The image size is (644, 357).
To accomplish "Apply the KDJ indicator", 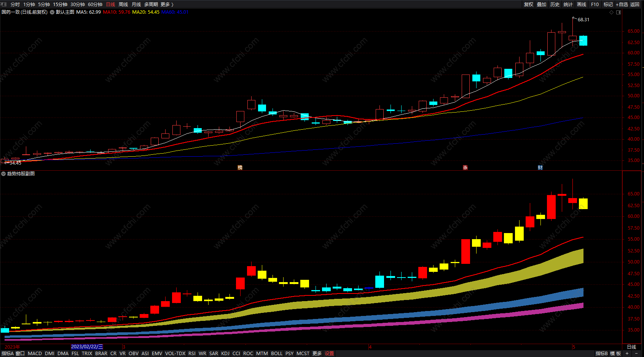I will click(x=225, y=354).
